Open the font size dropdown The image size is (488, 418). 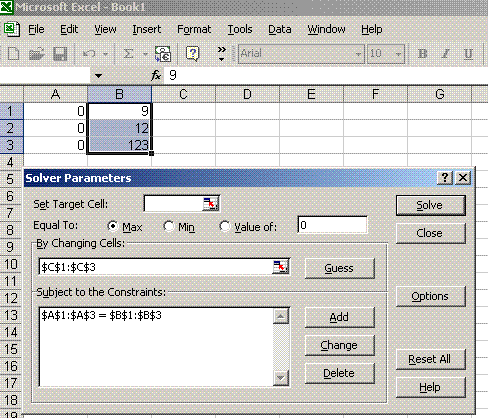pyautogui.click(x=398, y=54)
